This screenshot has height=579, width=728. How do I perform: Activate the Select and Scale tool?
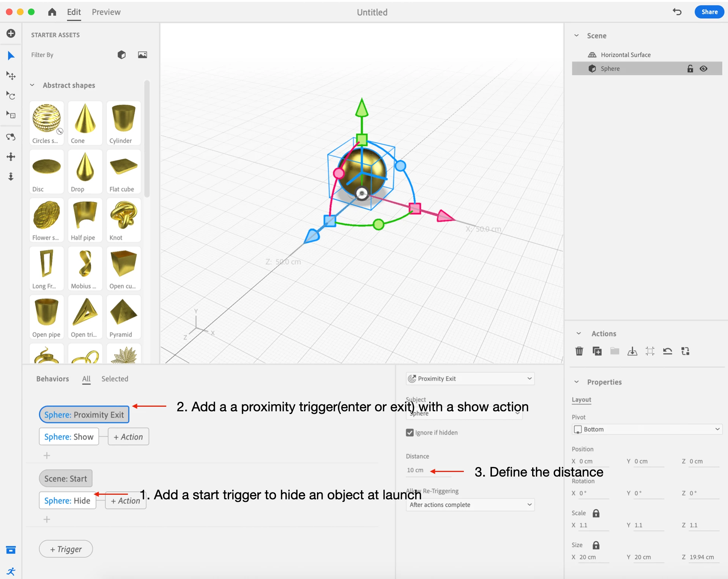11,115
